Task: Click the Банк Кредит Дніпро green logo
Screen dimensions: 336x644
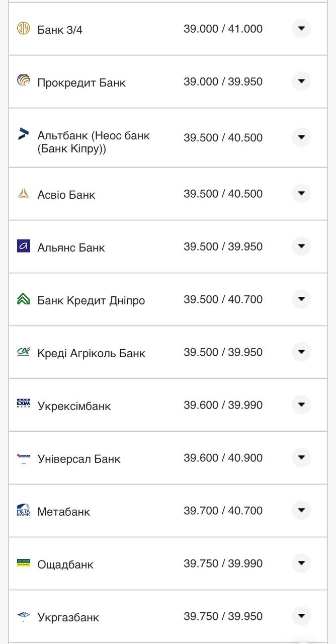Action: (x=24, y=299)
